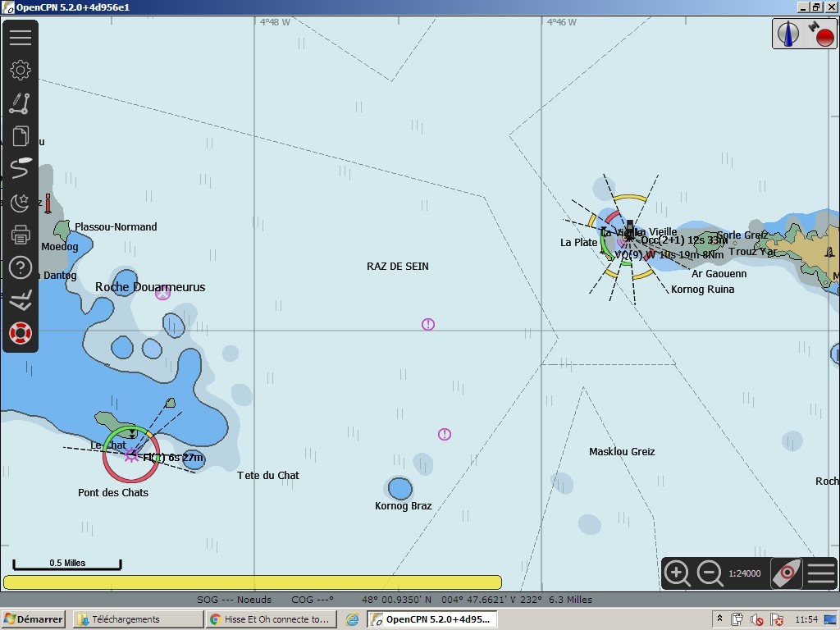Click the red beacon above Plassou-Normand
The height and width of the screenshot is (630, 840).
48,204
